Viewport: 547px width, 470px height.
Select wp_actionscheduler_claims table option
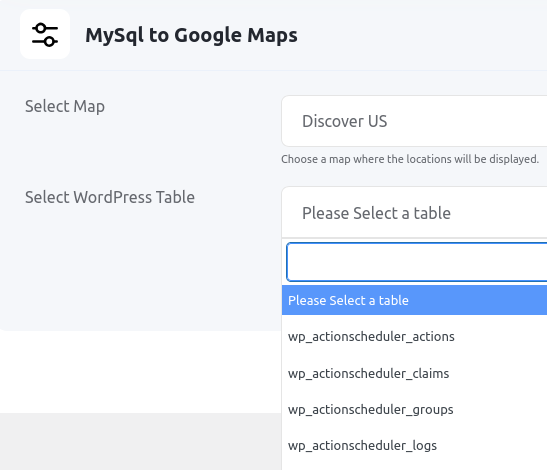tap(414, 373)
